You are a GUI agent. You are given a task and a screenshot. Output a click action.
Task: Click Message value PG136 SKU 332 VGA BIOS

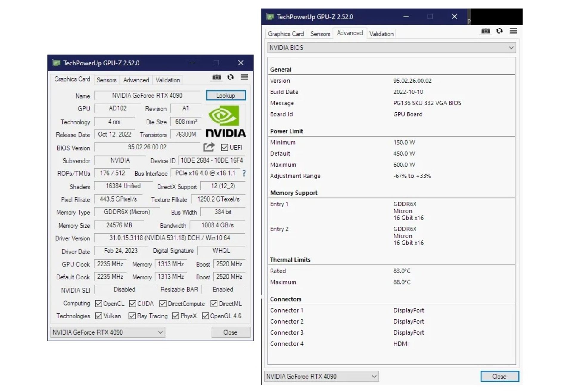427,103
